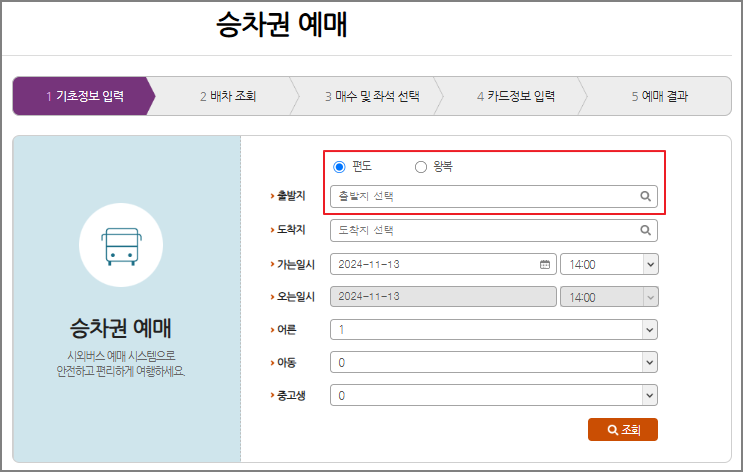The width and height of the screenshot is (743, 472).
Task: Open the 오는일시 14:00 time dropdown
Action: tap(609, 297)
